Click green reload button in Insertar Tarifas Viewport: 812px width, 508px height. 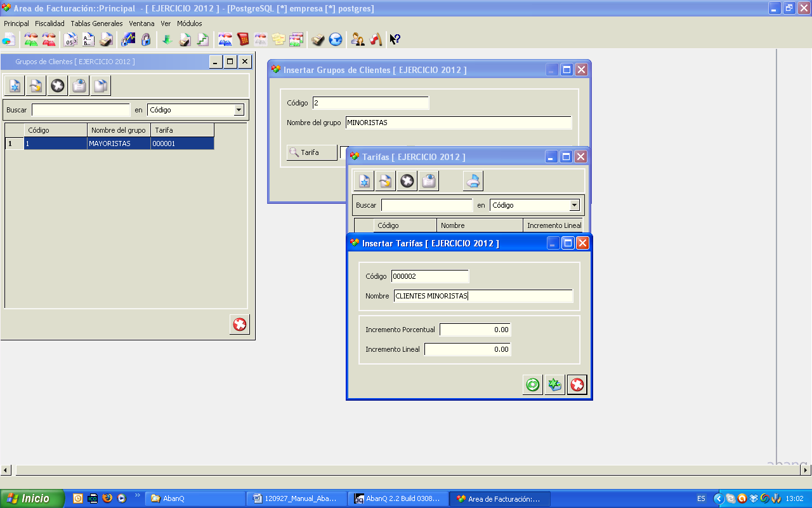[x=533, y=385]
